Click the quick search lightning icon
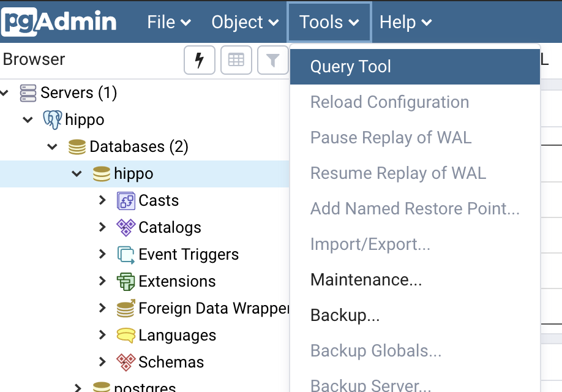The height and width of the screenshot is (392, 562). (x=199, y=60)
